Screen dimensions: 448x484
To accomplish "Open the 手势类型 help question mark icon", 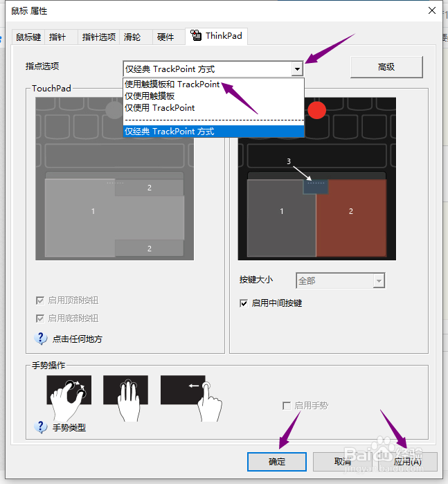I will pyautogui.click(x=41, y=427).
